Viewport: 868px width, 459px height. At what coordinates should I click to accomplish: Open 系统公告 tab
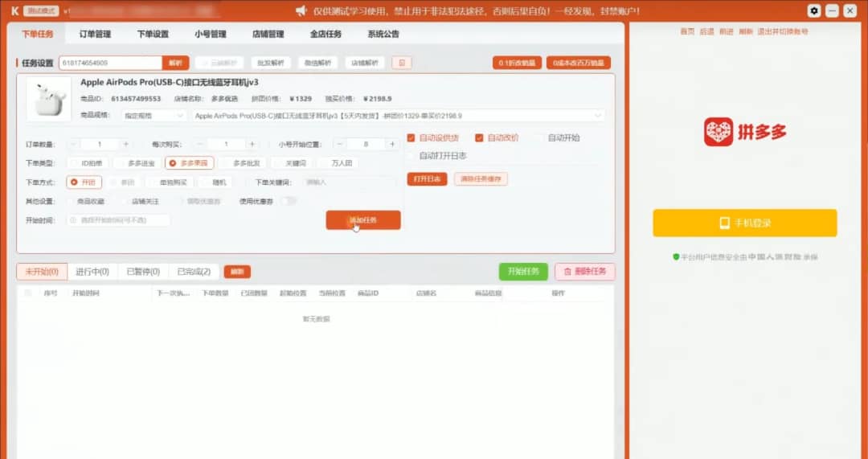[x=383, y=34]
